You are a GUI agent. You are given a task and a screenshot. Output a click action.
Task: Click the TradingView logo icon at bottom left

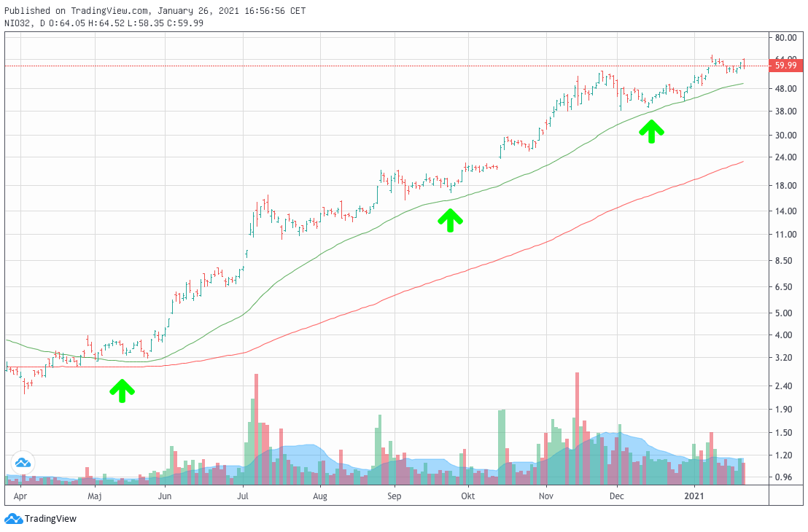pyautogui.click(x=13, y=519)
